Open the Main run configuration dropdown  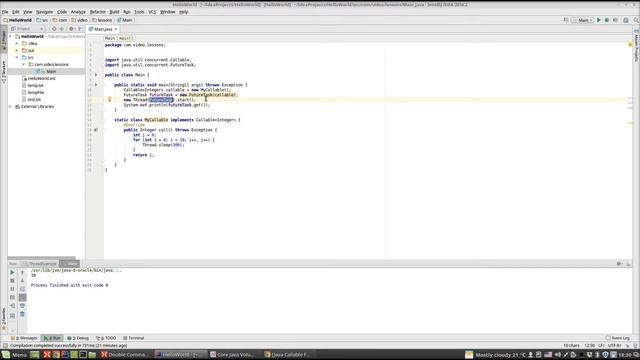point(583,20)
